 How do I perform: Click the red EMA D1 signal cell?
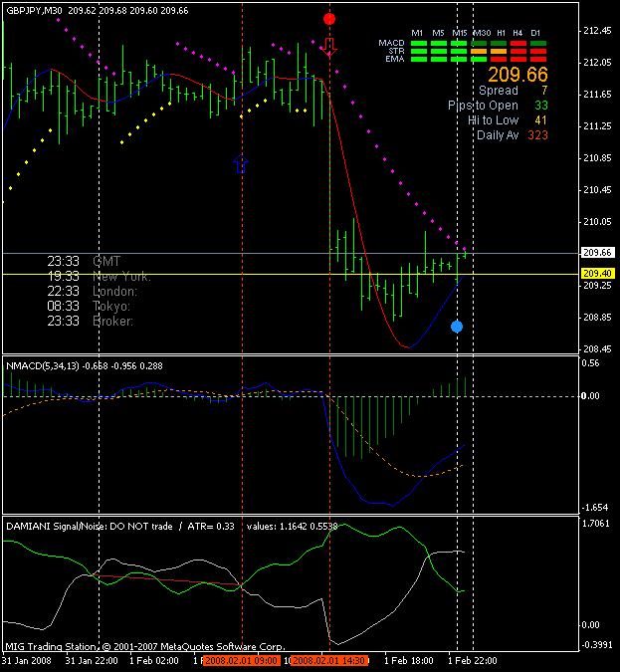[538, 59]
